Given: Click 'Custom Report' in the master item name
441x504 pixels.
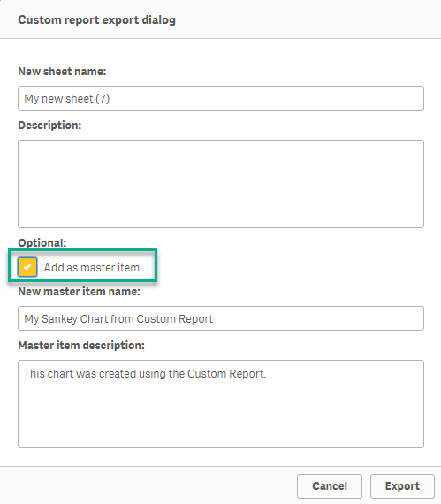Looking at the screenshot, I should pos(175,319).
